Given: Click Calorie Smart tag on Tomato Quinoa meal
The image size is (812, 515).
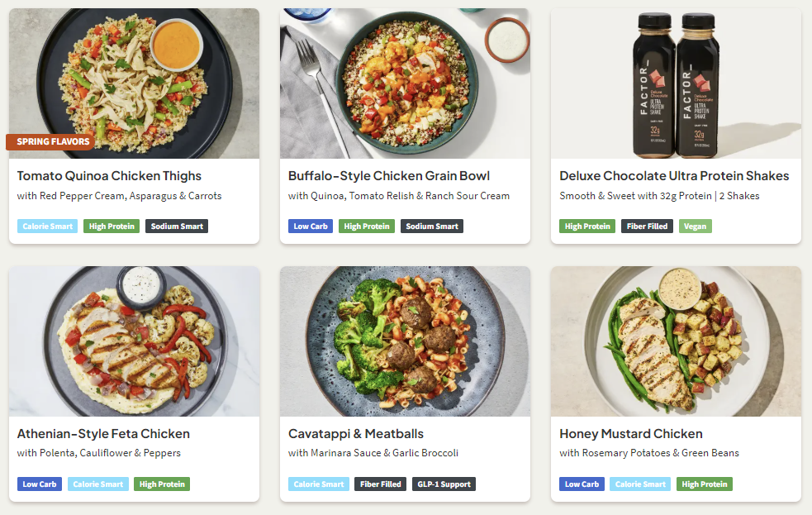Looking at the screenshot, I should (x=47, y=227).
